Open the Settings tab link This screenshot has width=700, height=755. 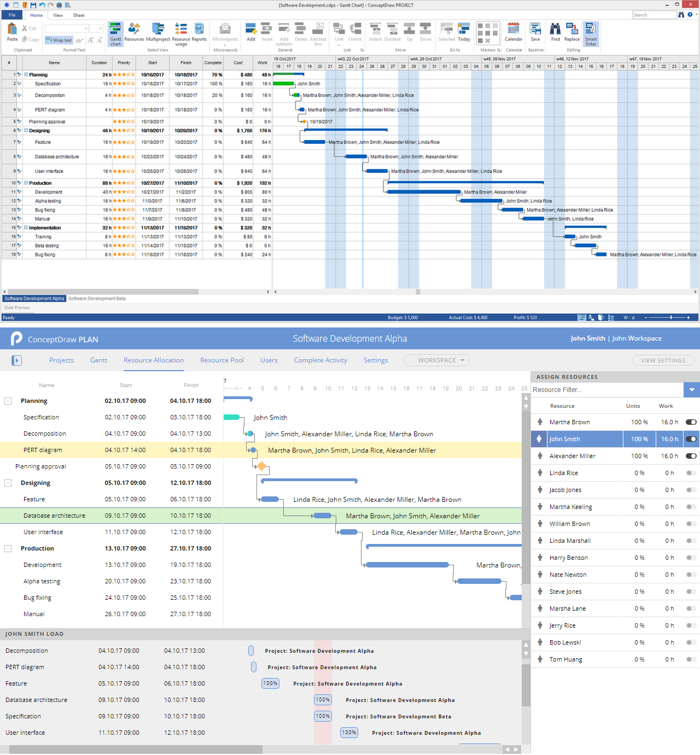[x=376, y=360]
